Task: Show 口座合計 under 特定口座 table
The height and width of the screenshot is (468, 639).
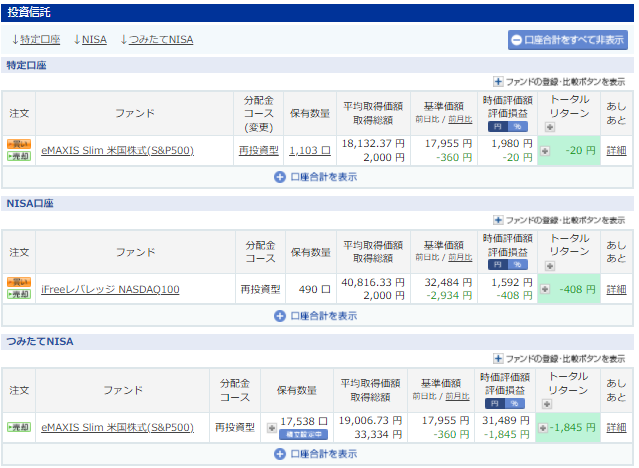Action: coord(316,177)
